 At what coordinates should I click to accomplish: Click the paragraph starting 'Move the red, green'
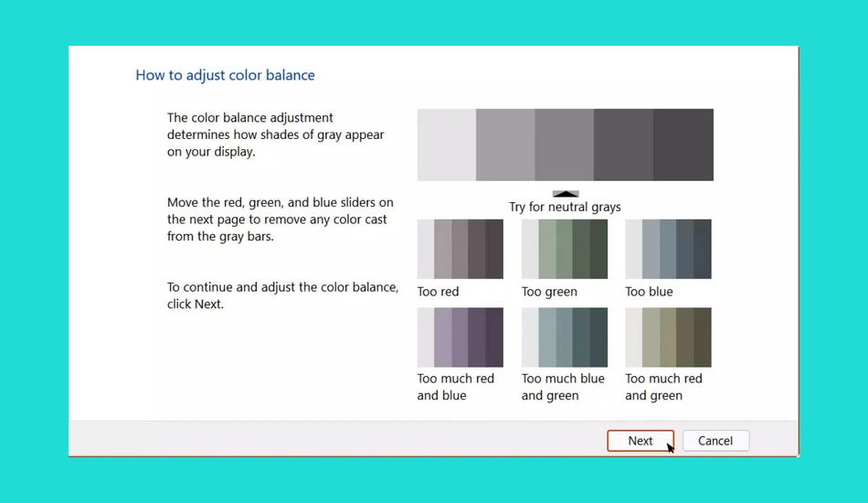(x=281, y=219)
